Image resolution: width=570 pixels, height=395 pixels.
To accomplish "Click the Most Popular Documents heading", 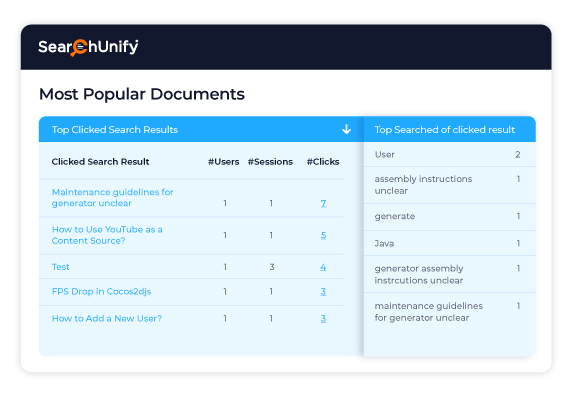I will coord(142,94).
